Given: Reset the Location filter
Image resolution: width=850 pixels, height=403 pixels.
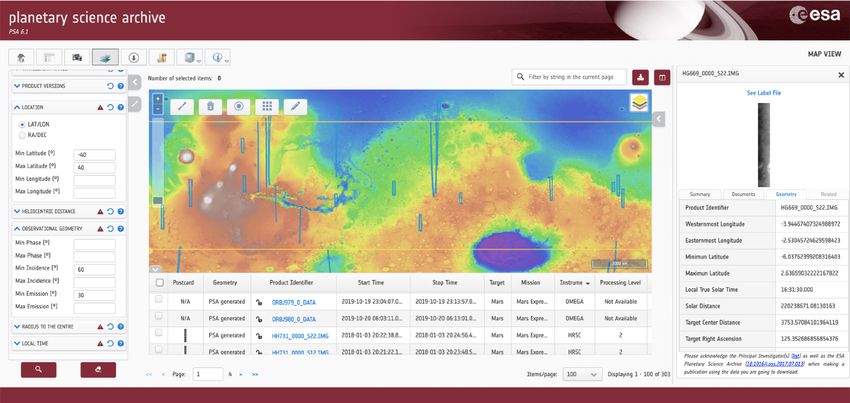Looking at the screenshot, I should tap(111, 107).
